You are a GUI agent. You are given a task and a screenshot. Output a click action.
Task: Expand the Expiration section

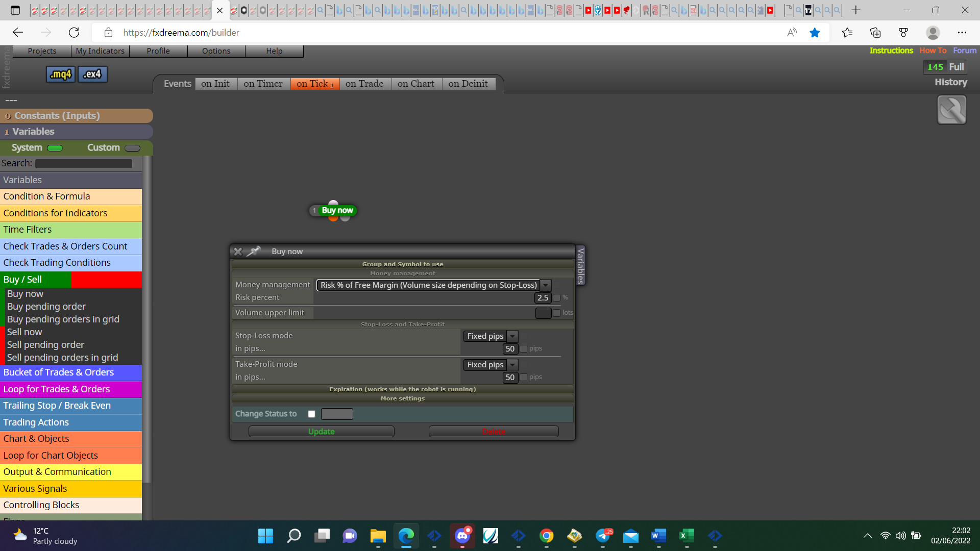pos(403,389)
